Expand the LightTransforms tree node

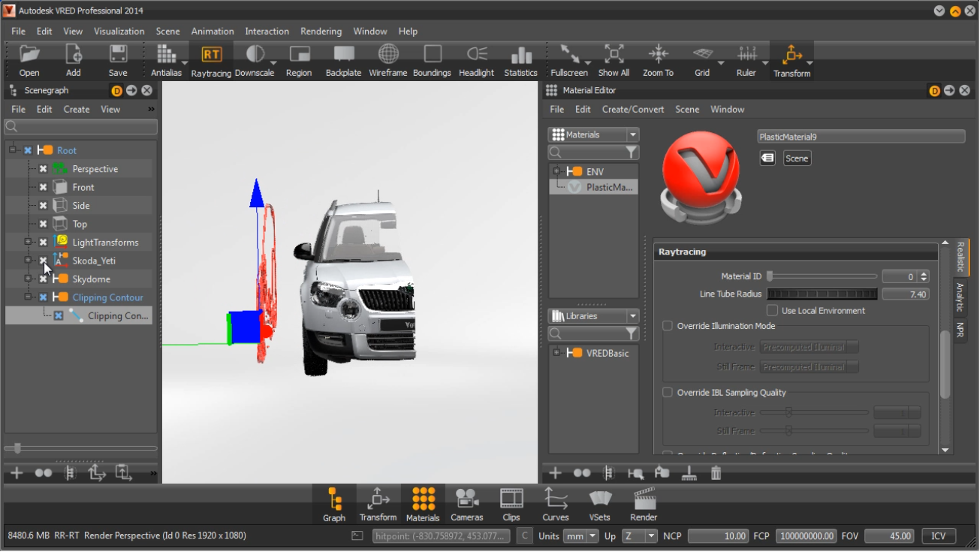pyautogui.click(x=28, y=242)
